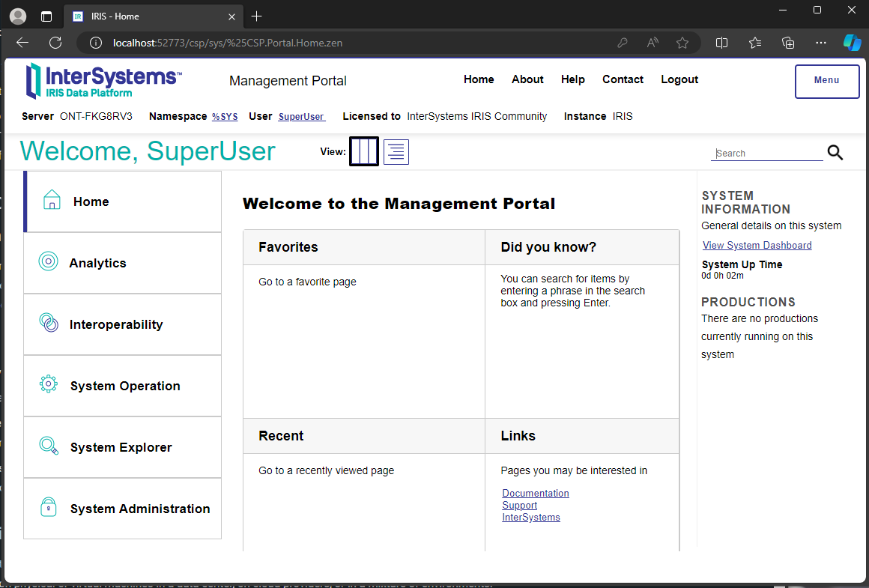
Task: Open the About menu item
Action: click(527, 79)
